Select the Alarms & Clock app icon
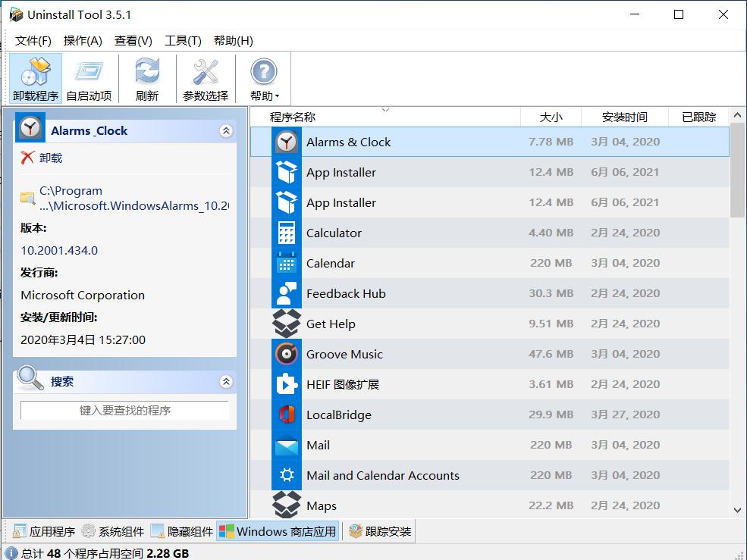Viewport: 747px width, 560px height. click(287, 142)
